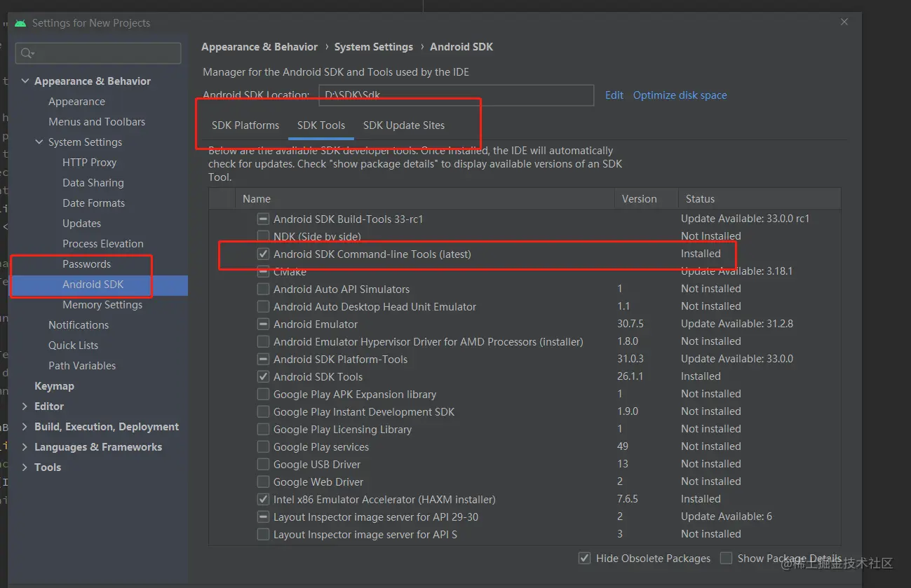
Task: Open Notifications settings
Action: tap(79, 325)
